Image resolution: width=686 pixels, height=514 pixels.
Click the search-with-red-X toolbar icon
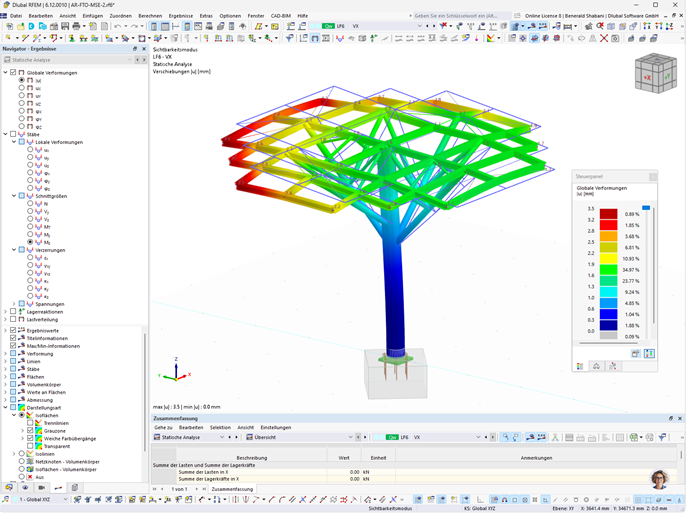click(x=600, y=26)
